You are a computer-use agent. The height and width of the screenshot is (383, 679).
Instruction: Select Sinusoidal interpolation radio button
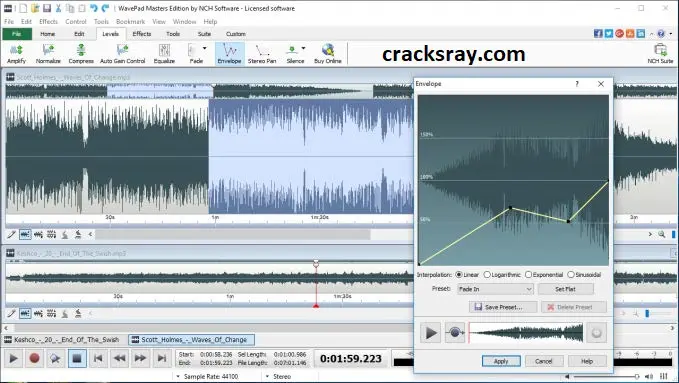point(585,275)
